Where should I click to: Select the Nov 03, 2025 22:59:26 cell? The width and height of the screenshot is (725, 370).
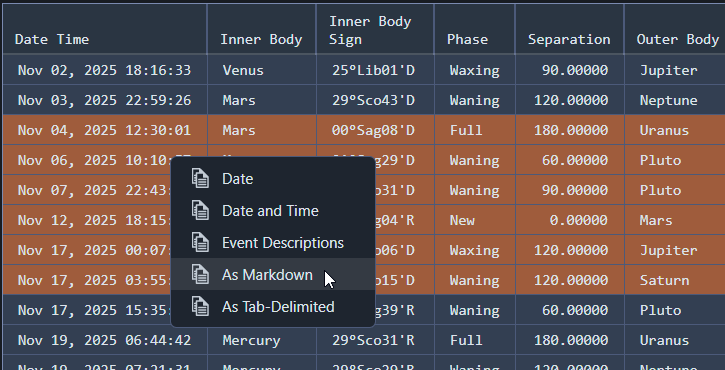pyautogui.click(x=105, y=100)
